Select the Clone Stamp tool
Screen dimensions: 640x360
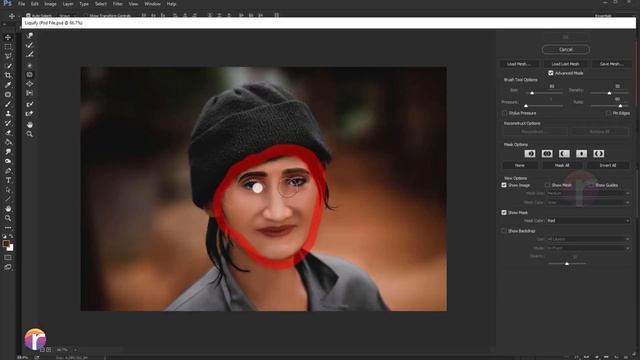pyautogui.click(x=8, y=113)
